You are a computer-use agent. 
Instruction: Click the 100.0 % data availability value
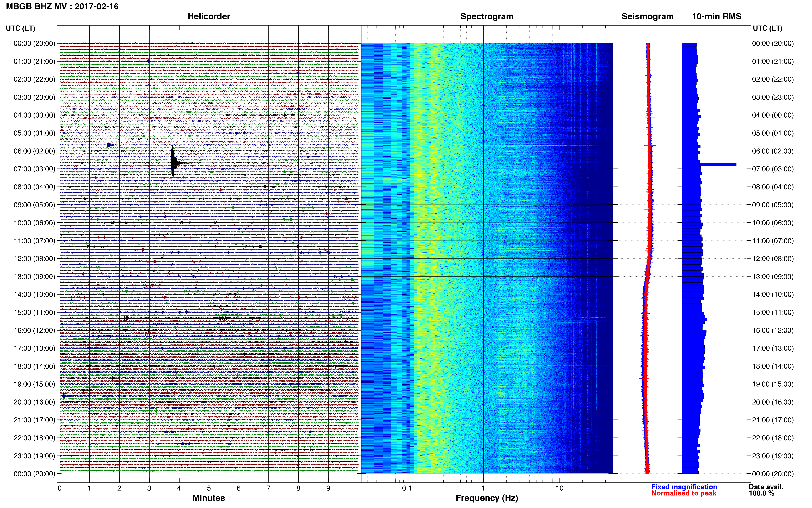pyautogui.click(x=761, y=493)
